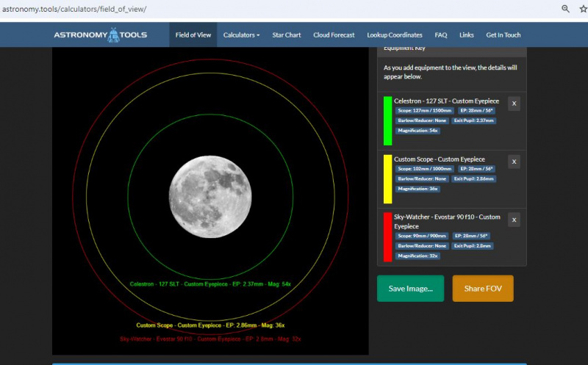The image size is (588, 365).
Task: Select the Field of View tab
Action: (193, 35)
